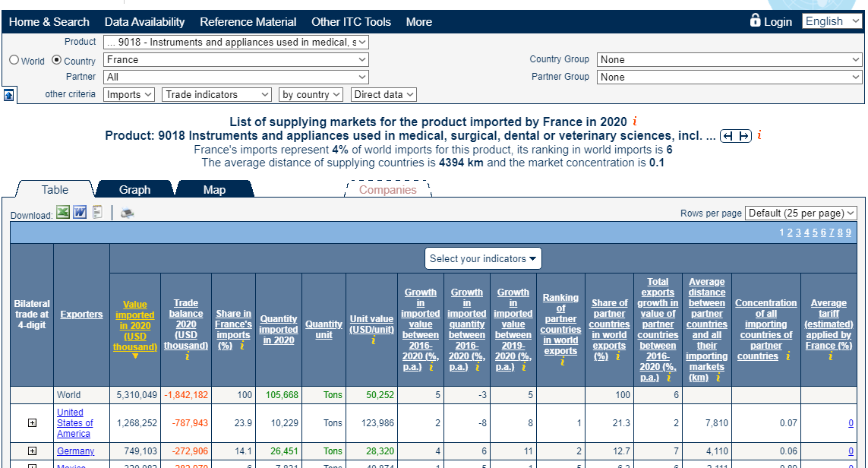The height and width of the screenshot is (468, 868).
Task: Open the Other ITC Tools menu
Action: tap(351, 21)
